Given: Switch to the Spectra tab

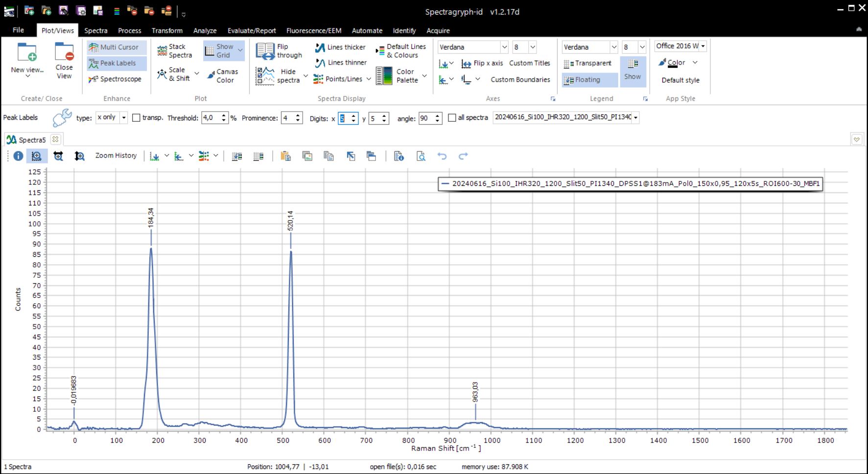Looking at the screenshot, I should [95, 30].
